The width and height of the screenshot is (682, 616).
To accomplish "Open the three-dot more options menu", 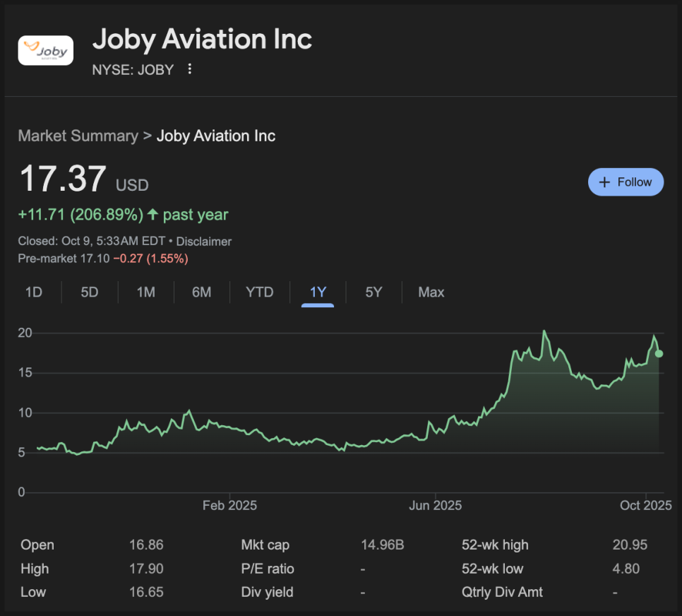I will pos(189,69).
